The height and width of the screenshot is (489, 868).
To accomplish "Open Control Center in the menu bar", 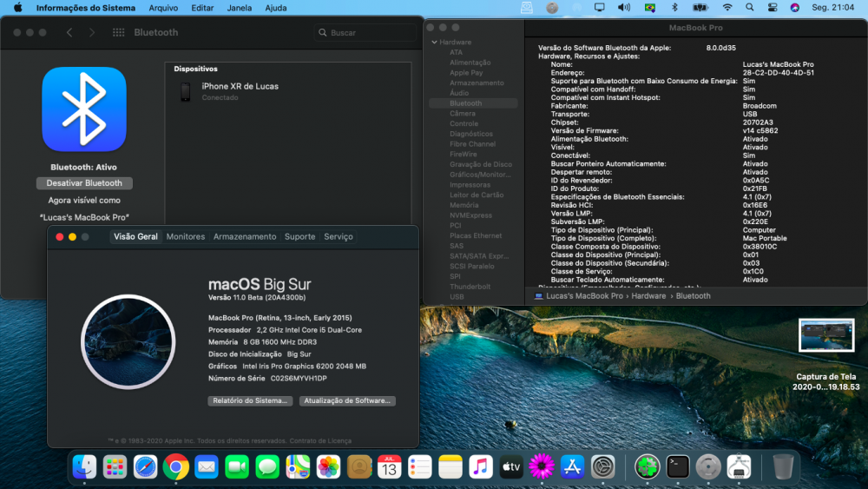I will coord(773,8).
